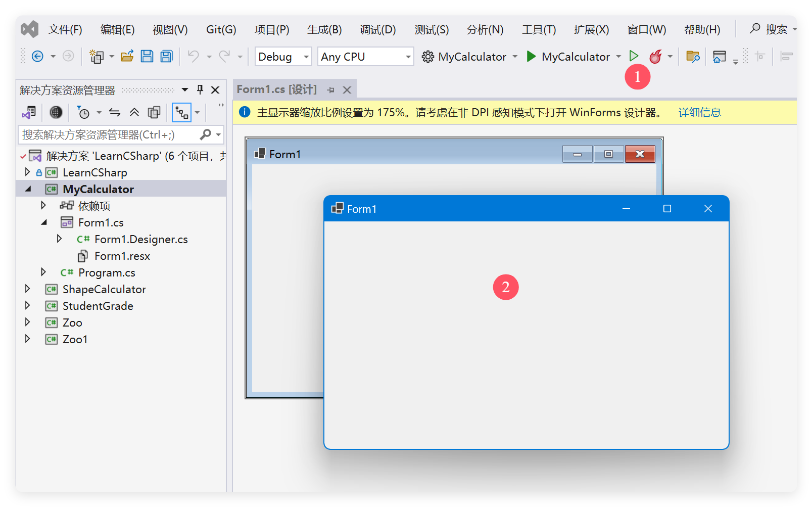Click the greyed navigate forward arrow icon

(x=68, y=56)
